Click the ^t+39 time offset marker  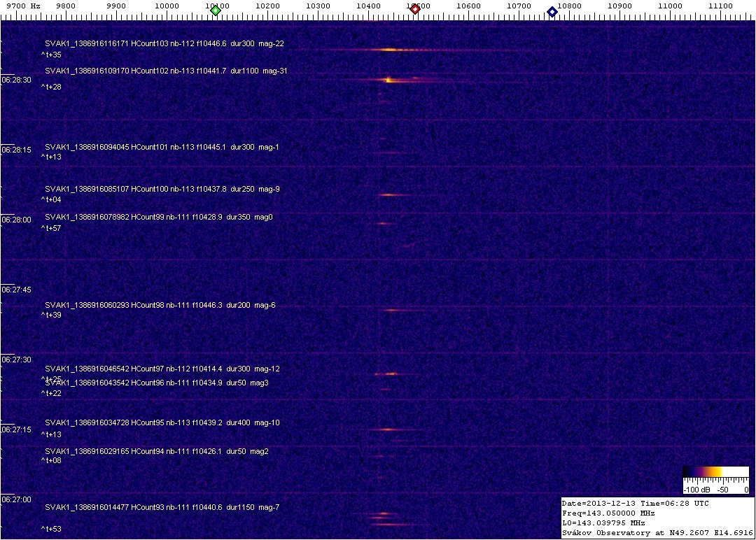pos(51,315)
